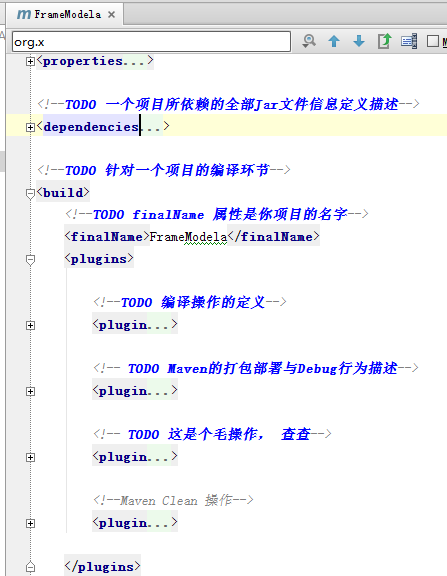Screen dimensions: 447x576
Task: Expand plugin under 这是个毛操作 comment
Action: coord(30,457)
